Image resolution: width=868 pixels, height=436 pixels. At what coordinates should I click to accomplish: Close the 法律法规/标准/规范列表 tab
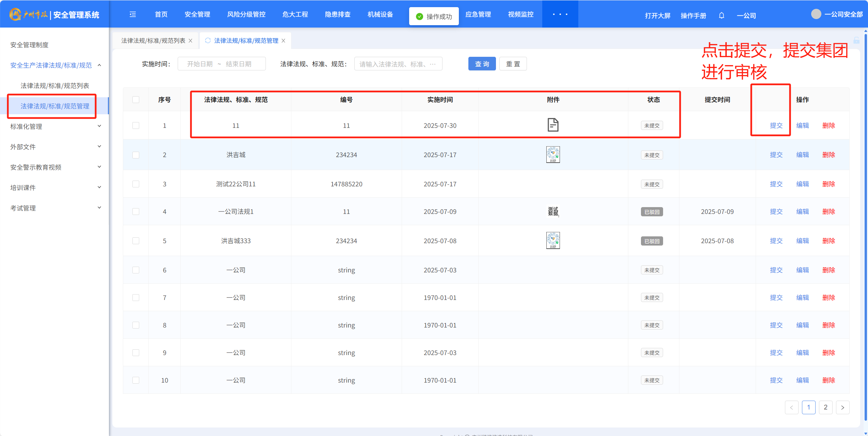[191, 41]
